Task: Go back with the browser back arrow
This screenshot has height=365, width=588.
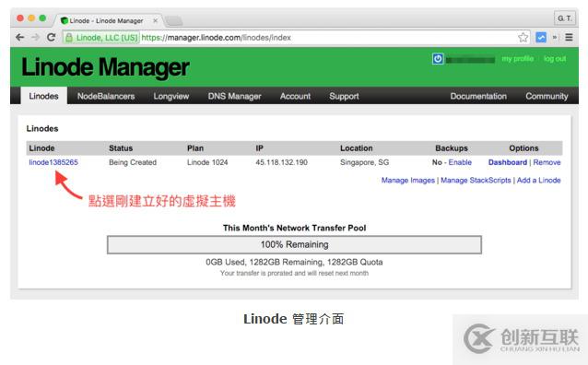Action: pyautogui.click(x=20, y=38)
